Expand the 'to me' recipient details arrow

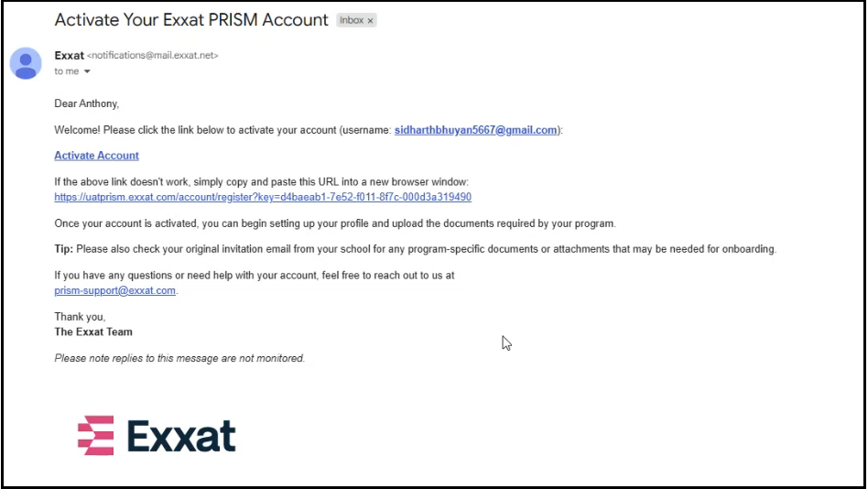coord(87,71)
